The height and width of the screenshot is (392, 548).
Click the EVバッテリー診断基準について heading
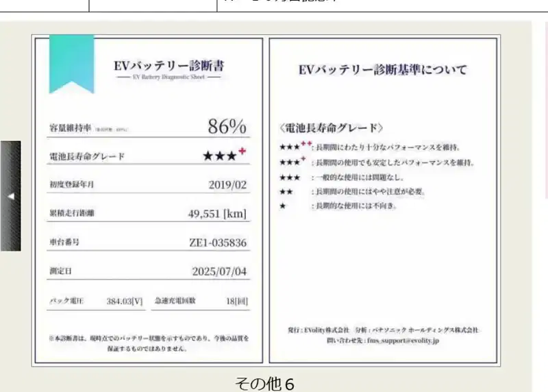coord(383,70)
